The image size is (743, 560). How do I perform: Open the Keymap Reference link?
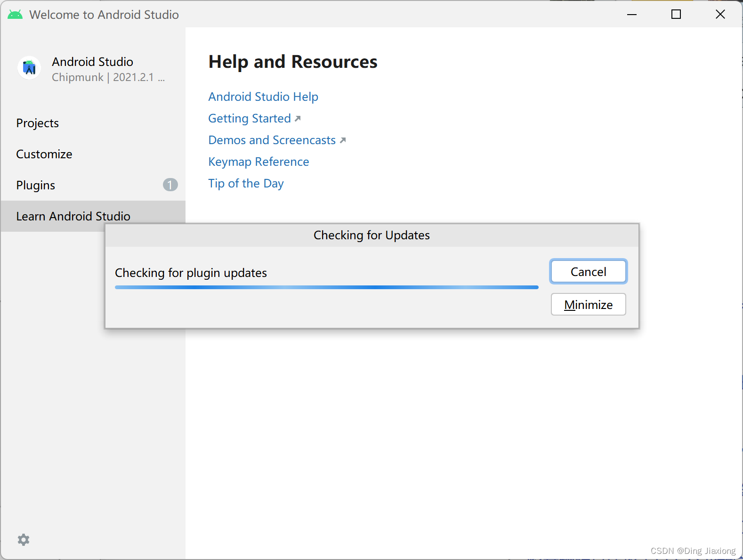tap(258, 162)
